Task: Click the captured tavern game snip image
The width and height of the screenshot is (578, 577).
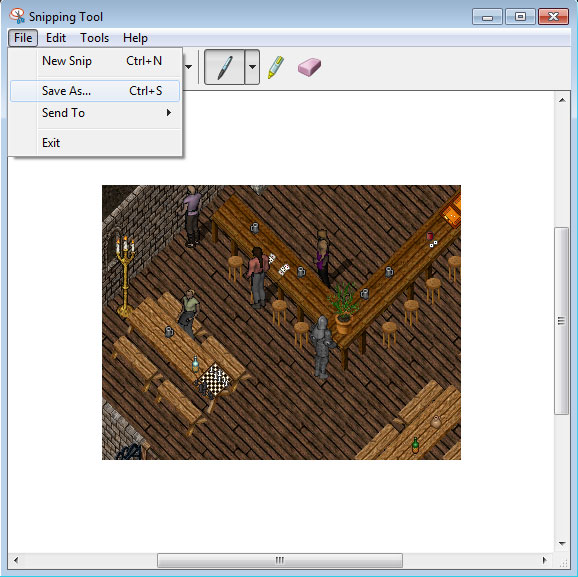Action: click(281, 322)
